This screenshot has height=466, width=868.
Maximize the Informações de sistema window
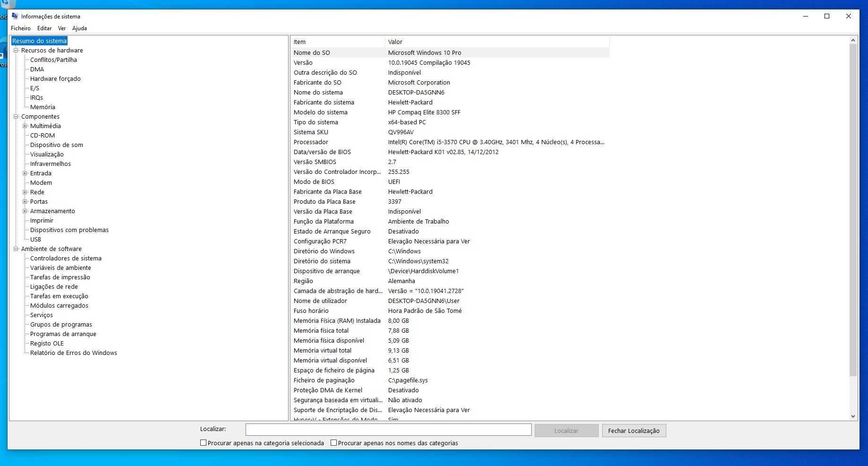tap(827, 16)
